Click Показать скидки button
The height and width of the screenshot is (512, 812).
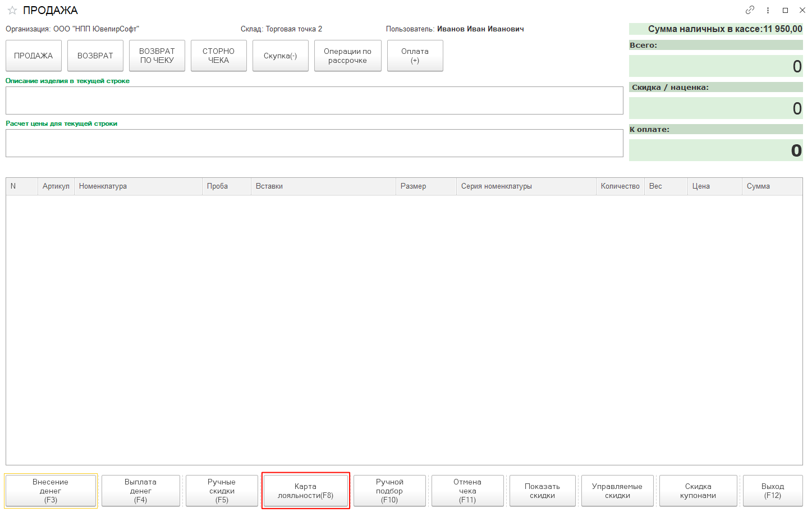(543, 491)
